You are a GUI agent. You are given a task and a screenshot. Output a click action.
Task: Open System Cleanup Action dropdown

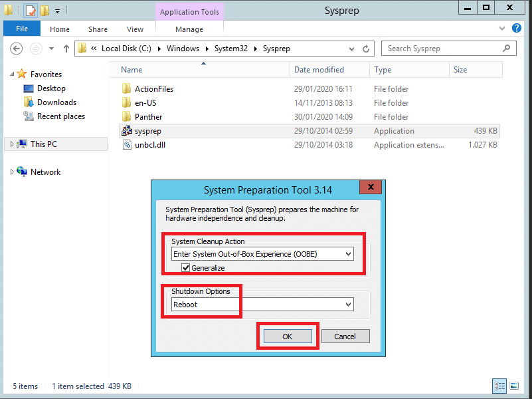click(x=348, y=254)
